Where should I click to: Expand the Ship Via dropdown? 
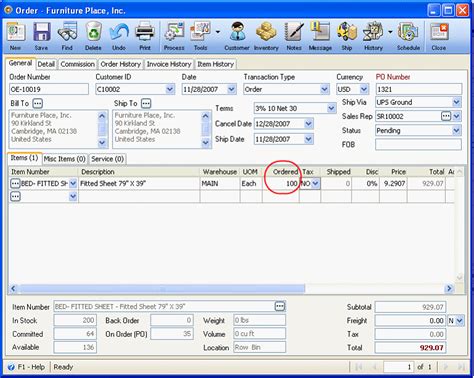point(456,102)
